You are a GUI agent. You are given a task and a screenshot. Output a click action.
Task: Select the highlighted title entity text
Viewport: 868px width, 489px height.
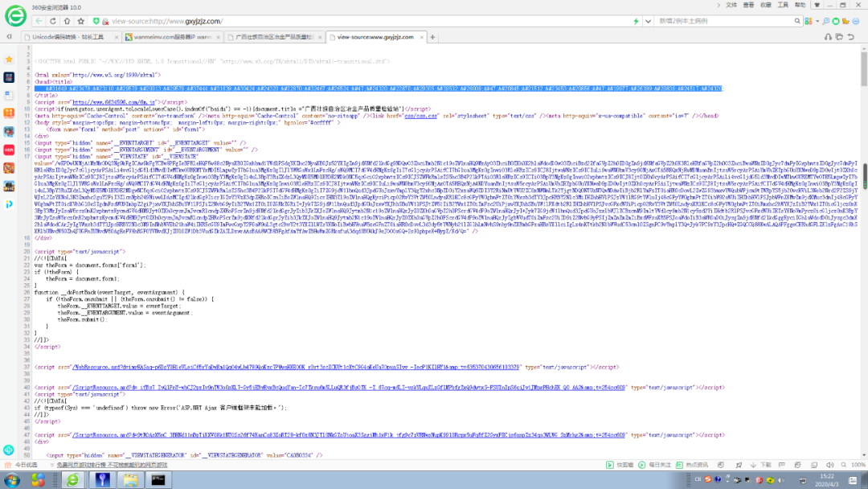click(379, 88)
